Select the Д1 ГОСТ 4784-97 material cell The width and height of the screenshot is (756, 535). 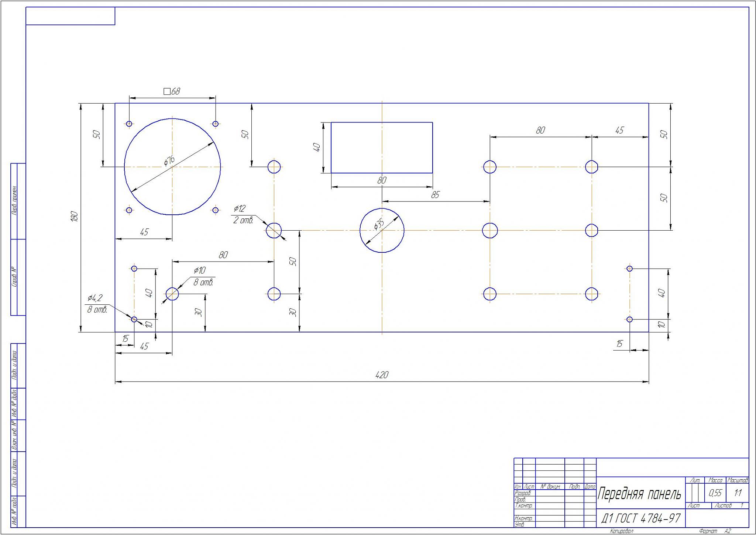[x=641, y=518]
